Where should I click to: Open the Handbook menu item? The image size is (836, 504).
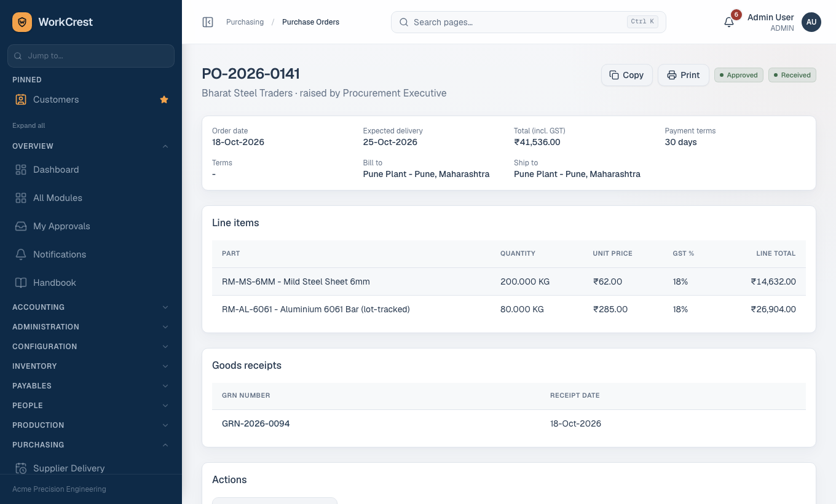point(91,283)
